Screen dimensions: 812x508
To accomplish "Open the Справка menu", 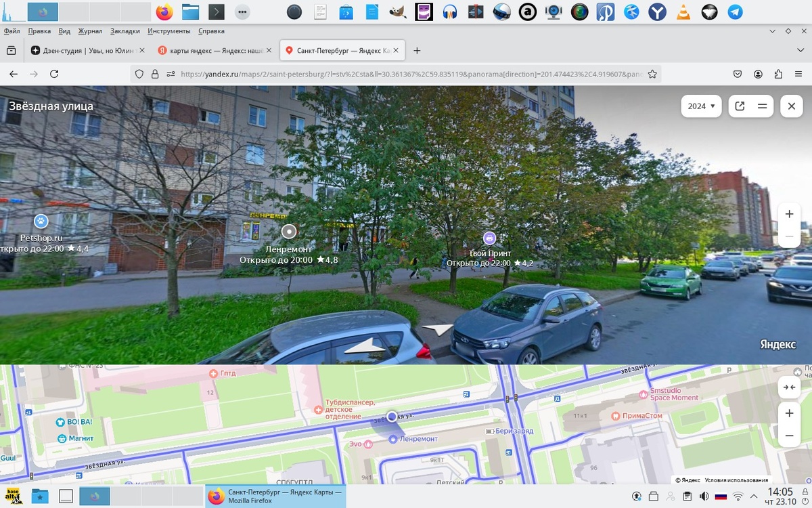I will point(211,31).
